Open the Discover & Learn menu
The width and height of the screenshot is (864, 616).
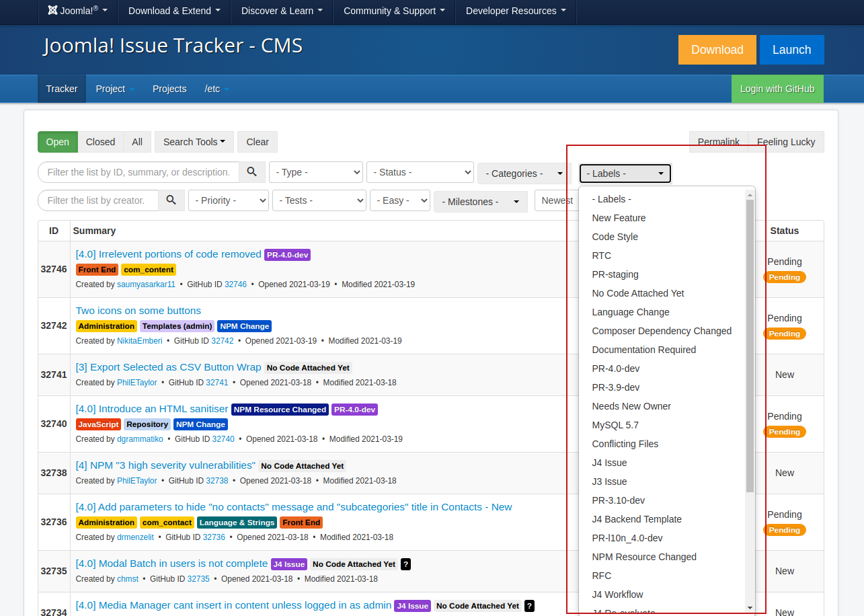(282, 11)
